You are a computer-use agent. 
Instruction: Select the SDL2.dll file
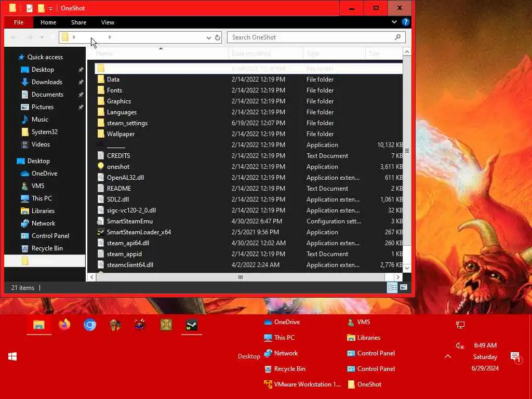[118, 199]
